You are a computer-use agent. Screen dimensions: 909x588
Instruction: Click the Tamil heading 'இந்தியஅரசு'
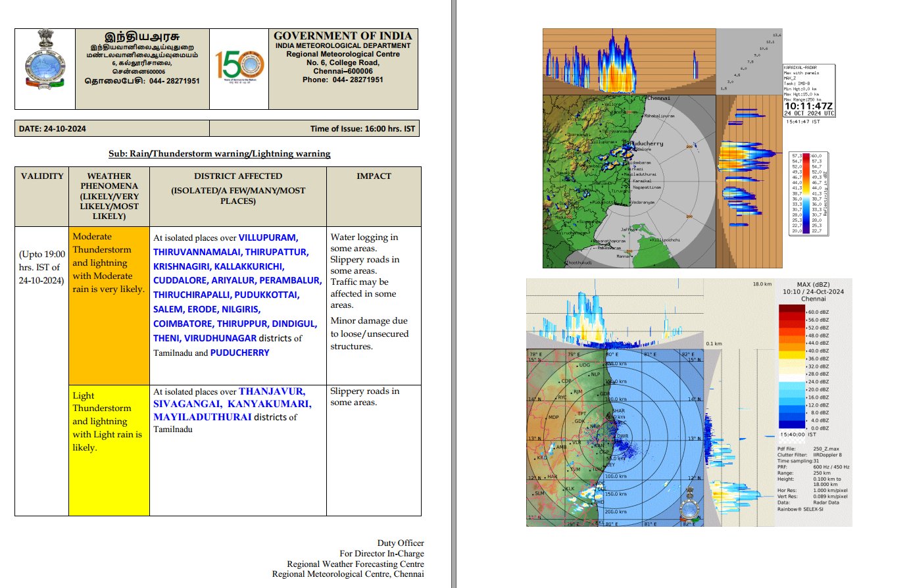142,36
